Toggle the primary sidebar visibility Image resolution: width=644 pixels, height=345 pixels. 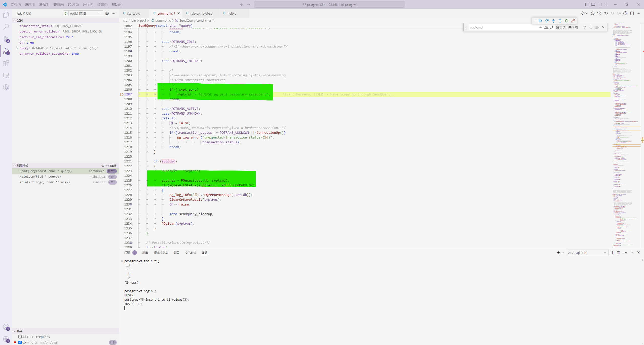(587, 5)
